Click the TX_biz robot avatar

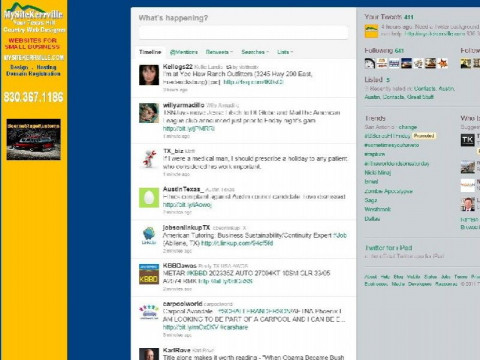[149, 159]
